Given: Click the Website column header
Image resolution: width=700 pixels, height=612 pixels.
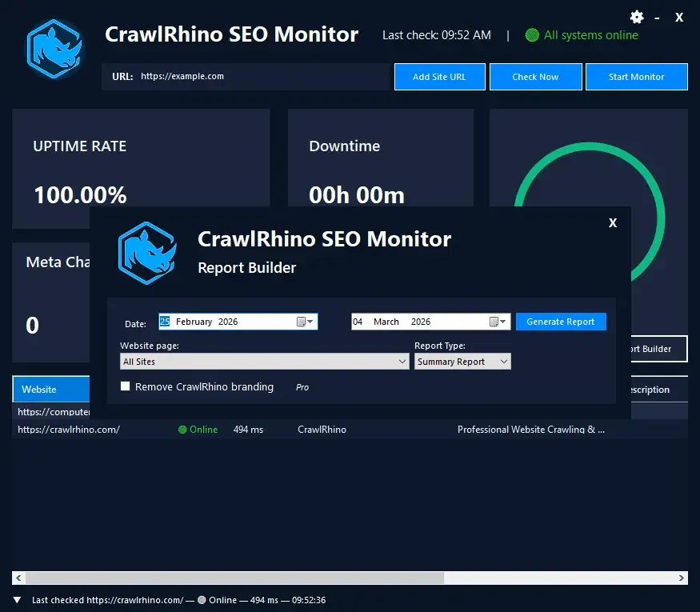Looking at the screenshot, I should tap(51, 390).
